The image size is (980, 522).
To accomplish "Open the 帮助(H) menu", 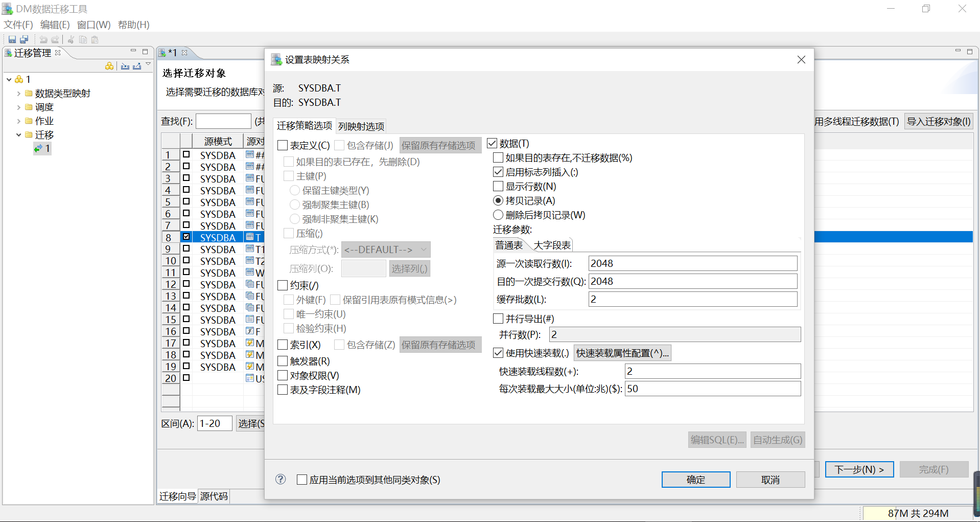I will pos(133,25).
